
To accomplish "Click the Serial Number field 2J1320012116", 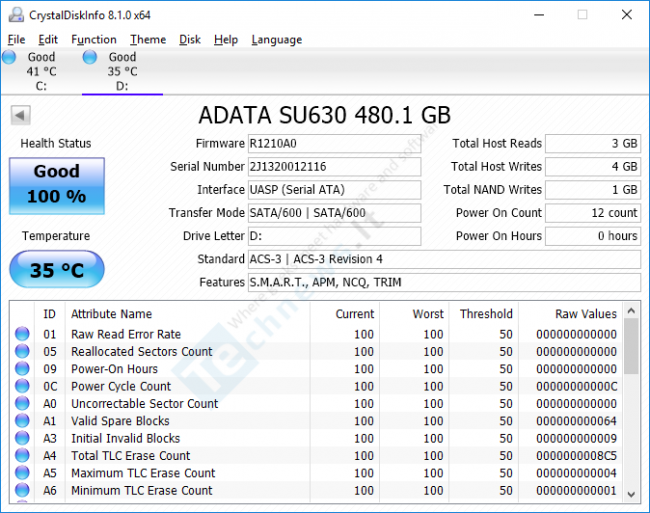I will (335, 167).
